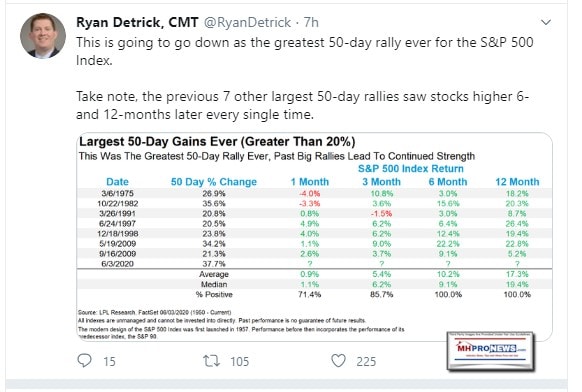Open Ryan Detrick's profile avatar photo
Image resolution: width=582 pixels, height=392 pixels.
(x=43, y=36)
